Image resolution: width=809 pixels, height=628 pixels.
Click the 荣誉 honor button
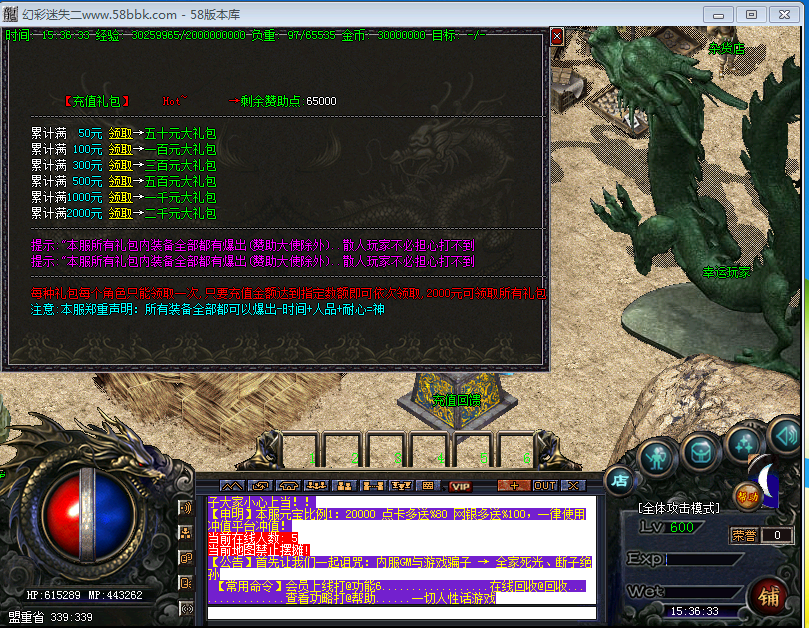coord(744,536)
